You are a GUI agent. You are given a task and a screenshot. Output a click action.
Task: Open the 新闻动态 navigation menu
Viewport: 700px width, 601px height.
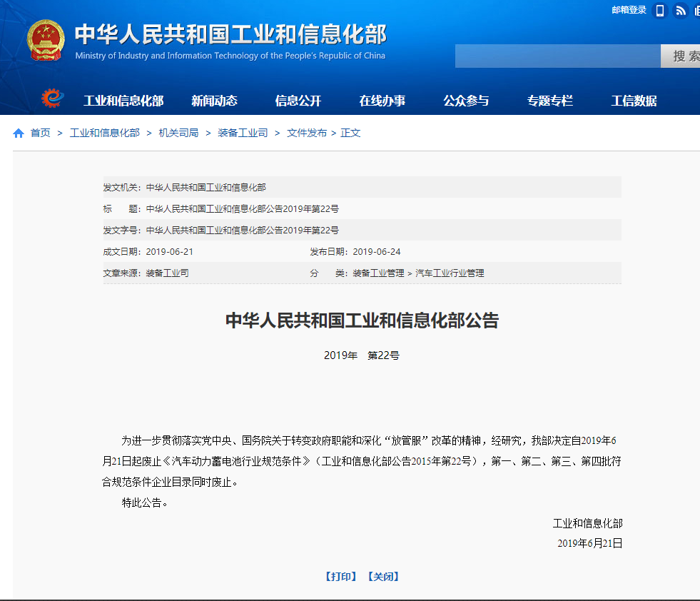214,101
